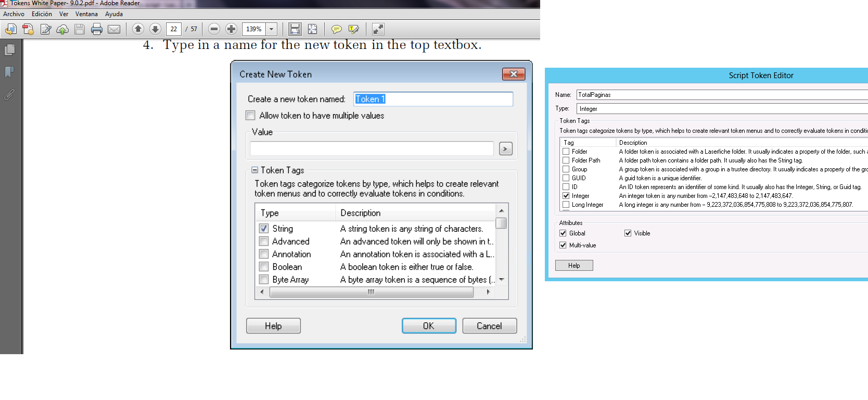868x400 pixels.
Task: Open the Attachments paperclip panel
Action: click(x=9, y=94)
